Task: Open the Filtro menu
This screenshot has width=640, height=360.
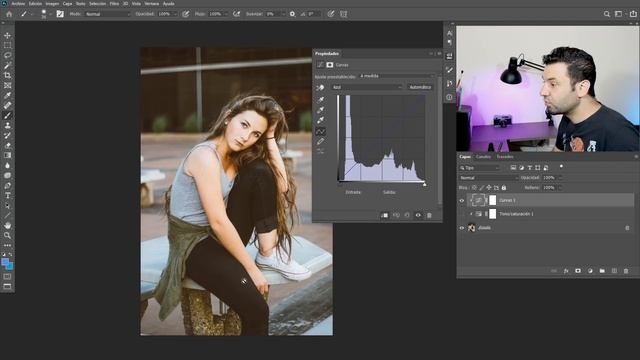Action: [x=114, y=4]
